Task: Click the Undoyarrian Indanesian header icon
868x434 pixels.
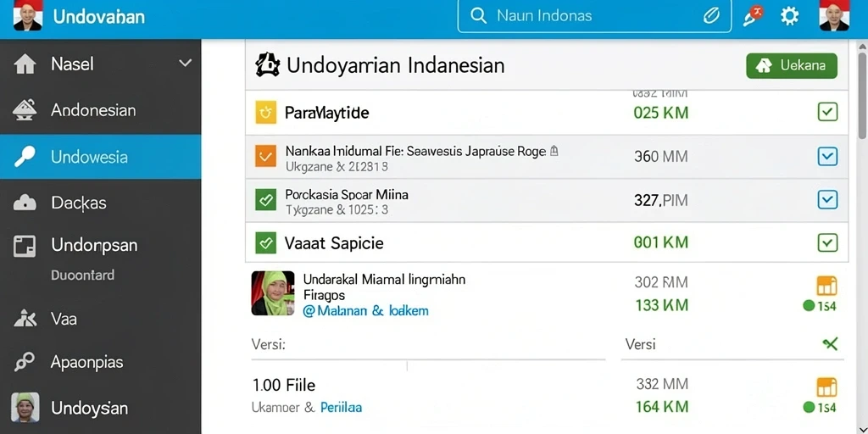Action: tap(268, 65)
